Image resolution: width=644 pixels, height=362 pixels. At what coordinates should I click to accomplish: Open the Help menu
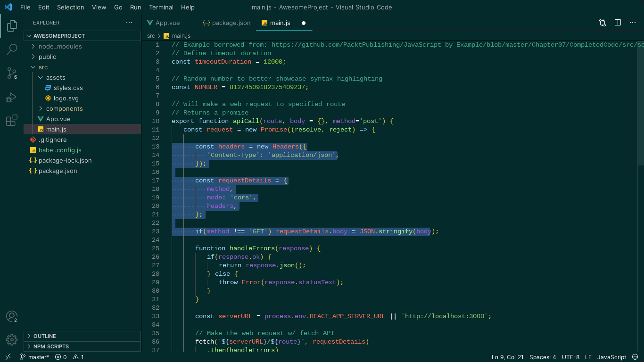(x=188, y=7)
